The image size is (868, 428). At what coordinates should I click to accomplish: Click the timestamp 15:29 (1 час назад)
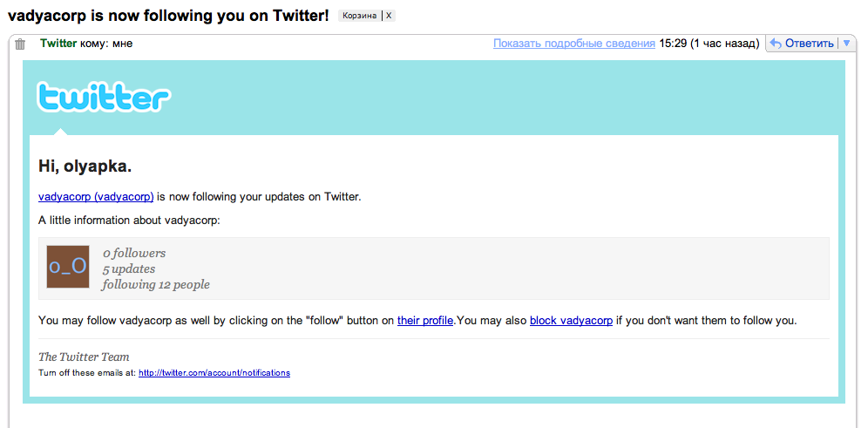(709, 44)
